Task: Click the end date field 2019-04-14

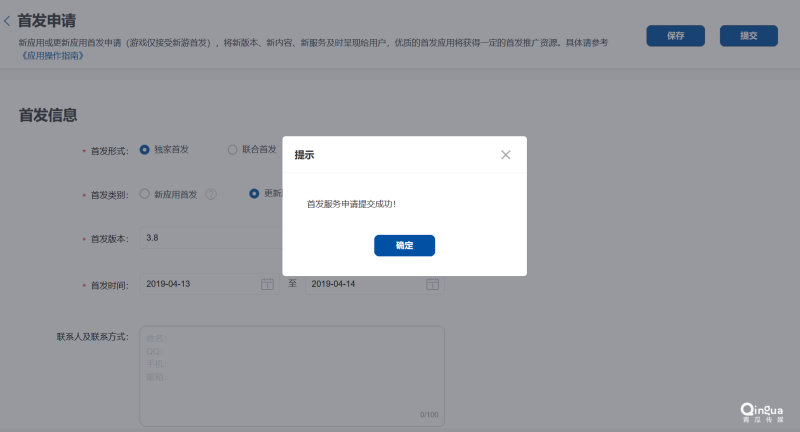Action: point(374,284)
